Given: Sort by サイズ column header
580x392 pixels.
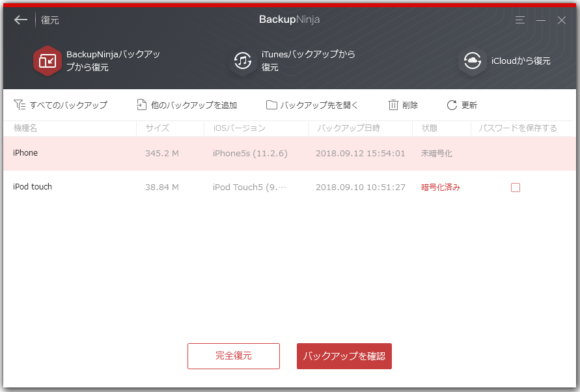Looking at the screenshot, I should pos(158,128).
